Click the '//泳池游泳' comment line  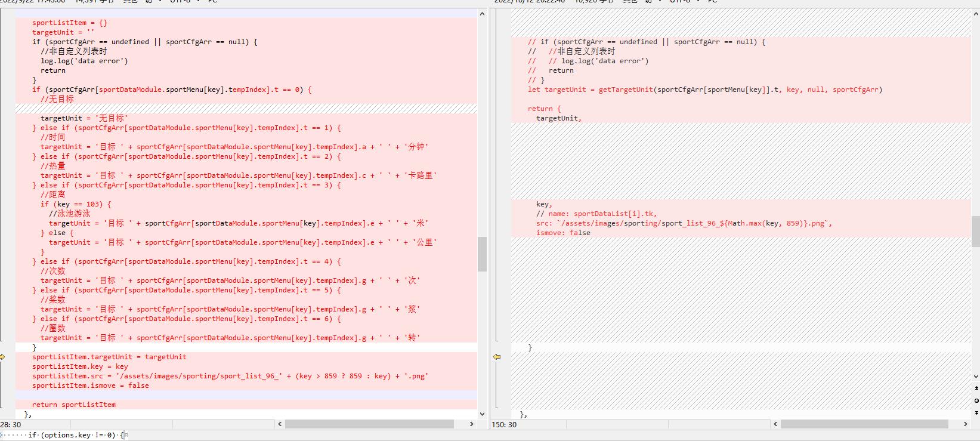coord(70,214)
